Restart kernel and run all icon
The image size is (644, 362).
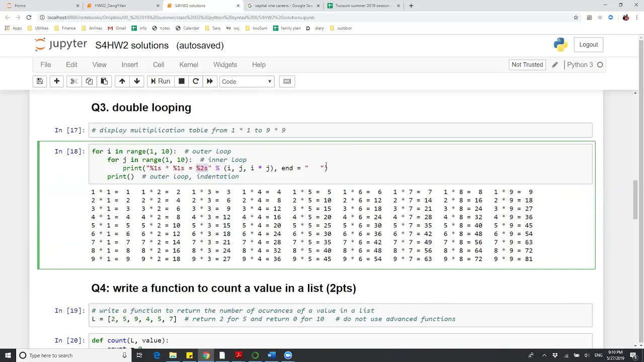[x=210, y=81]
